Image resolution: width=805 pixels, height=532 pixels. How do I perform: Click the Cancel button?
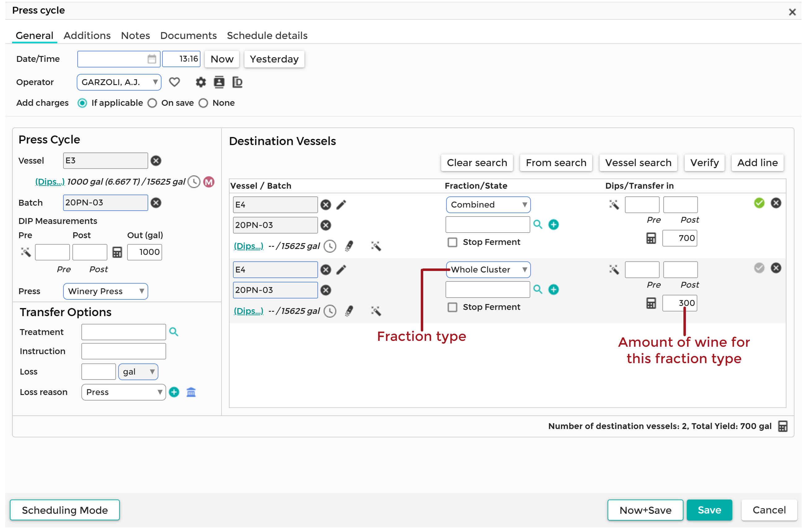(x=769, y=510)
